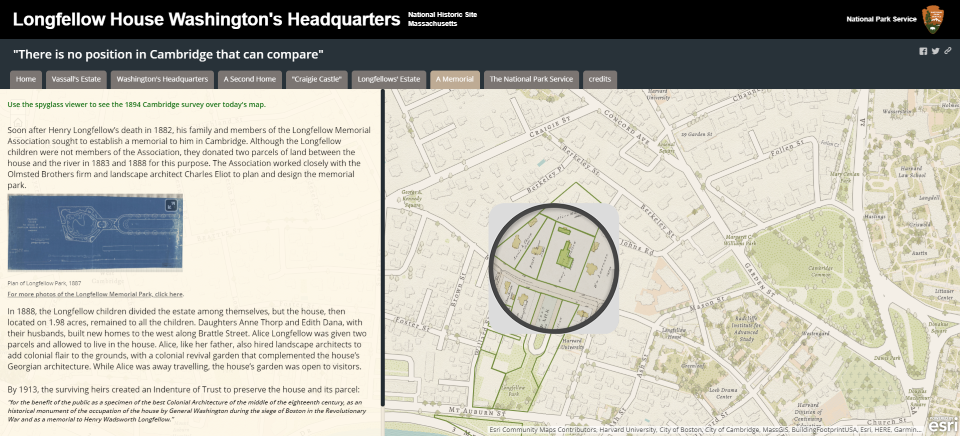Expand the Longfellow Park plan image fullscreen
This screenshot has width=960, height=436.
tap(171, 204)
